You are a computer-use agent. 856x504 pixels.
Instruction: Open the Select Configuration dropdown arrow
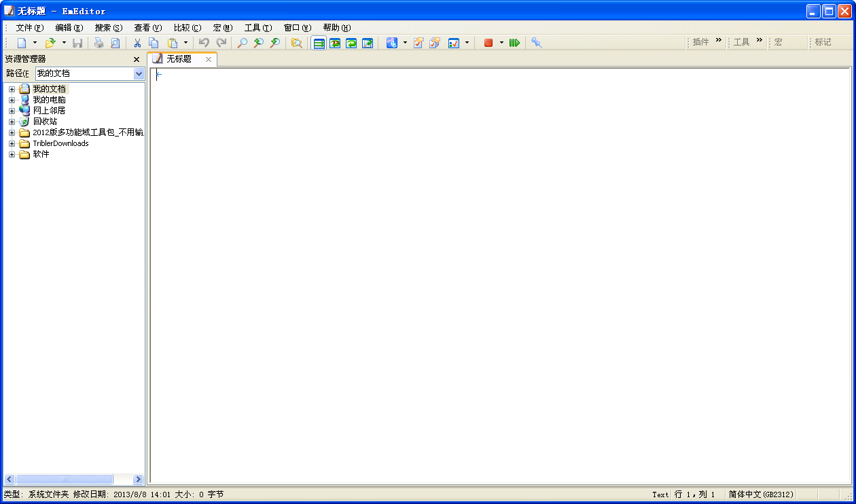coord(405,43)
